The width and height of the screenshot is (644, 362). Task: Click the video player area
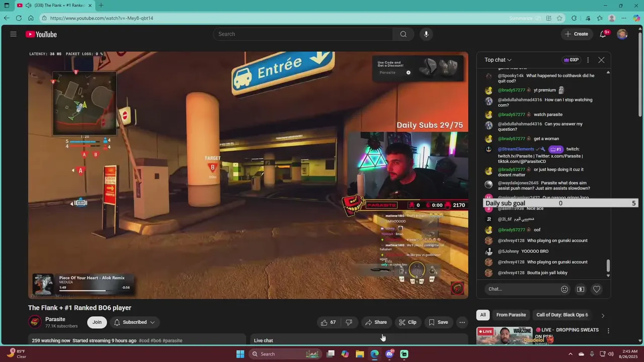coord(248,175)
